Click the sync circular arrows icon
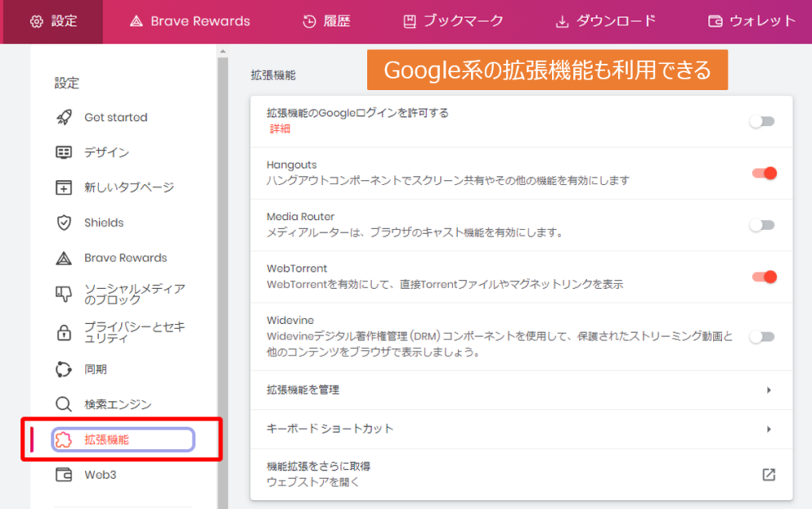The width and height of the screenshot is (812, 509). [x=63, y=369]
